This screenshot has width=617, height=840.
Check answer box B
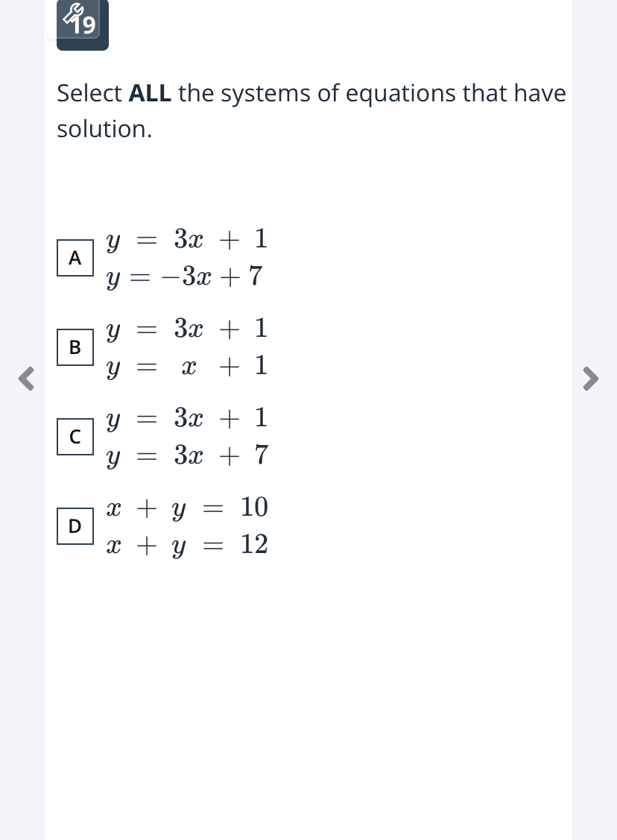(x=75, y=347)
